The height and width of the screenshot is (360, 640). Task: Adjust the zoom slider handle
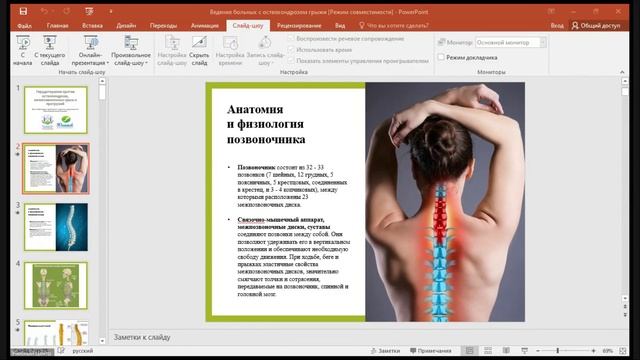coord(558,351)
